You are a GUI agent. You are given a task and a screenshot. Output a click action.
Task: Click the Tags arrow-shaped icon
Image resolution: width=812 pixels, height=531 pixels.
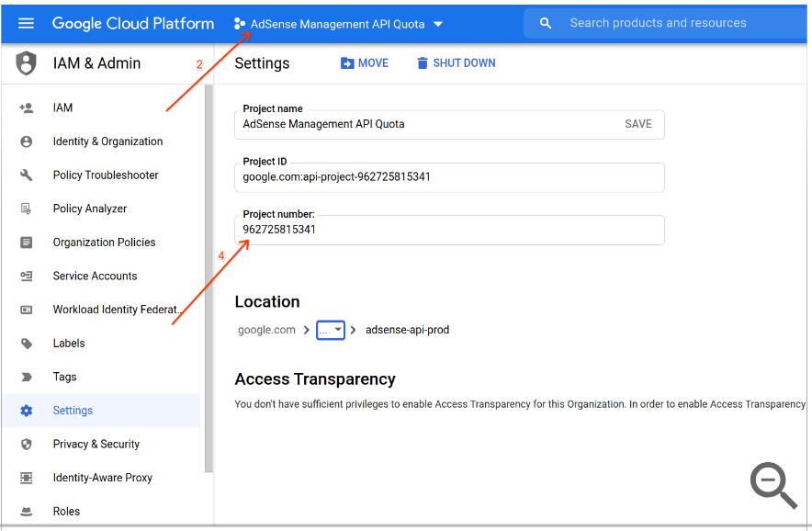click(26, 378)
